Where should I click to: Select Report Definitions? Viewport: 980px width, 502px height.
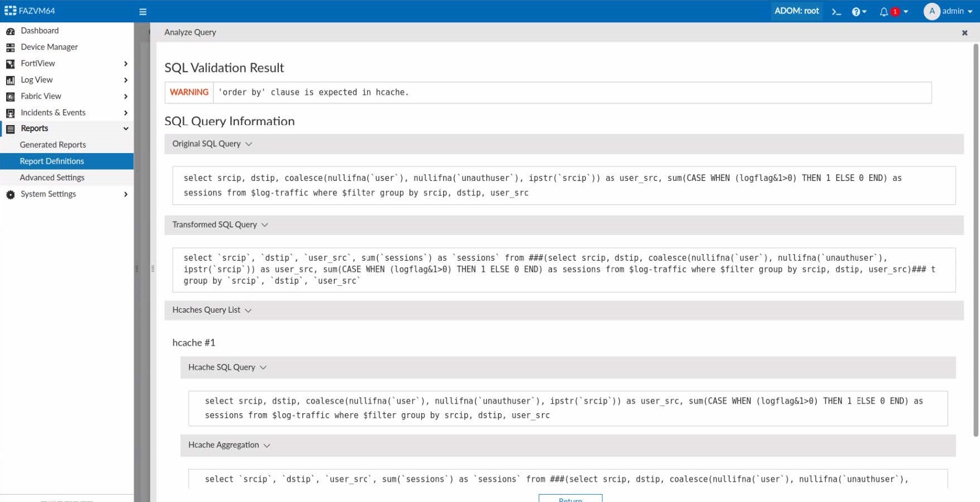[67, 161]
